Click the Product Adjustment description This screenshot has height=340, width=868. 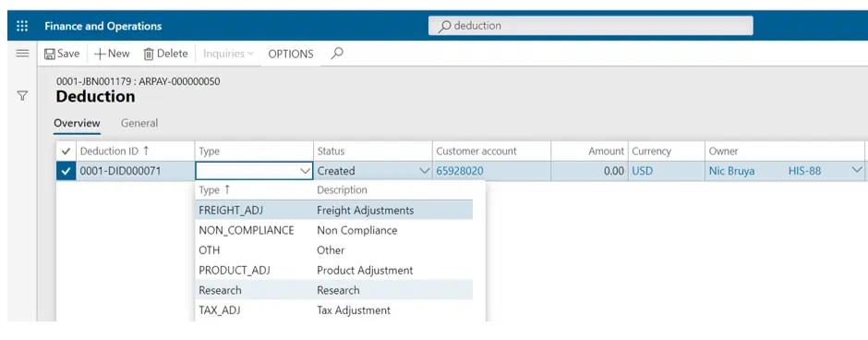tap(365, 270)
